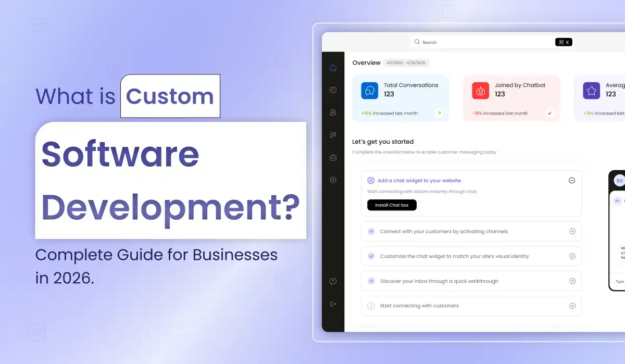Click Customize the chat widget row text

point(454,256)
